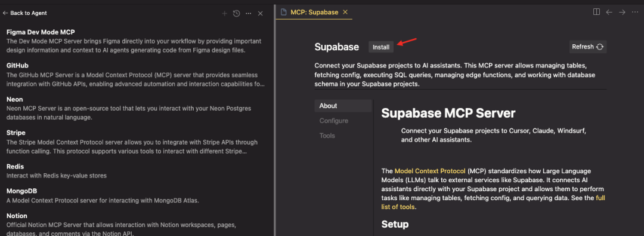The height and width of the screenshot is (236, 644).
Task: Click 'Interact with Redis key-value stores' description
Action: point(57,176)
